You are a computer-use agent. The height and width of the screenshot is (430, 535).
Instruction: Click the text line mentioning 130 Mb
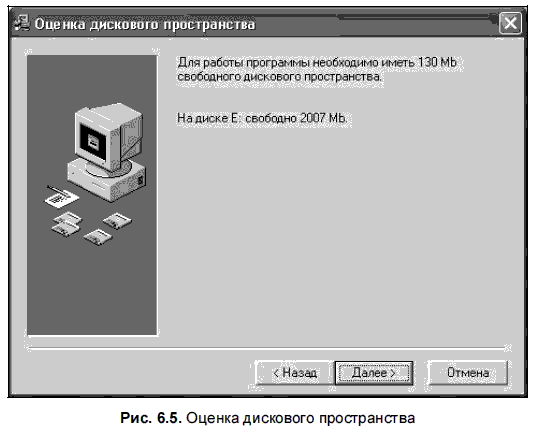coord(317,62)
